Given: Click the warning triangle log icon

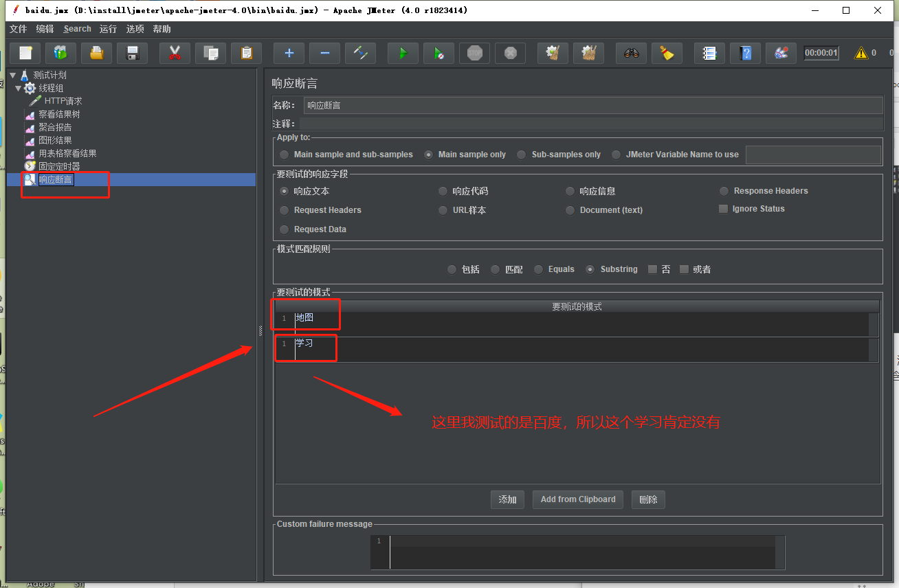Looking at the screenshot, I should point(861,53).
